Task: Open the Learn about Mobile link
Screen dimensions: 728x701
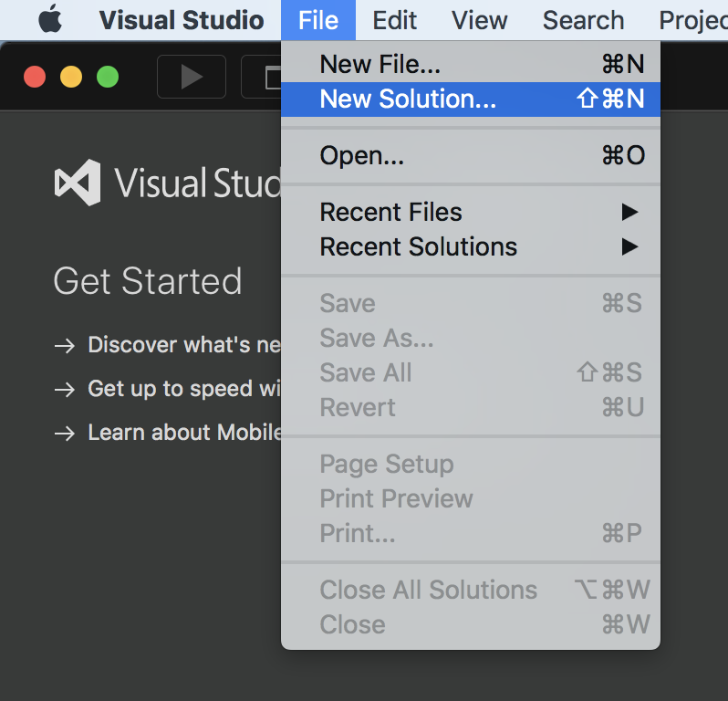Action: pos(184,433)
